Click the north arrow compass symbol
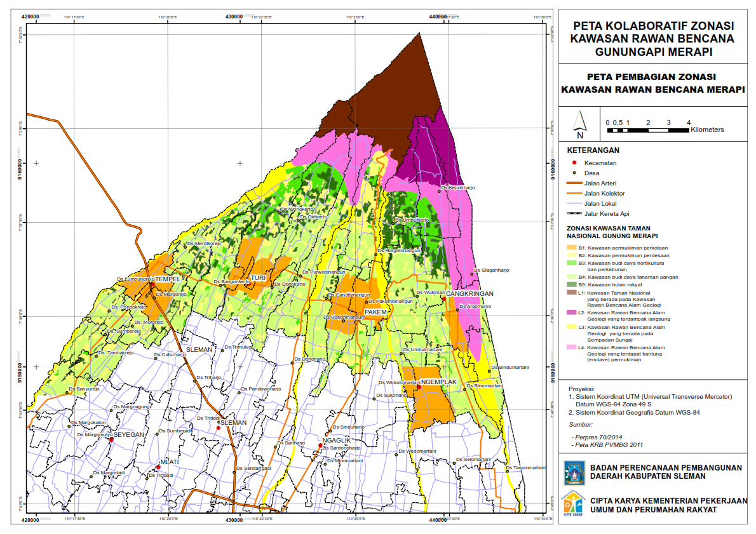This screenshot has height=534, width=756. [579, 124]
